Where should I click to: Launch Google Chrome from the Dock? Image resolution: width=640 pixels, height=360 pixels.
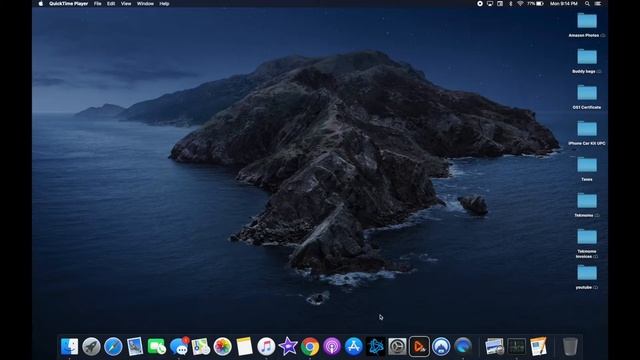[310, 347]
